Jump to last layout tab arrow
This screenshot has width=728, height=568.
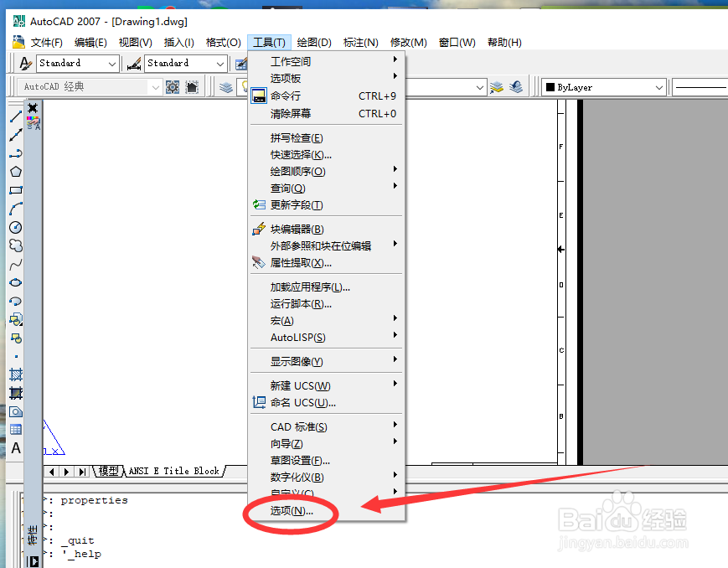click(82, 472)
